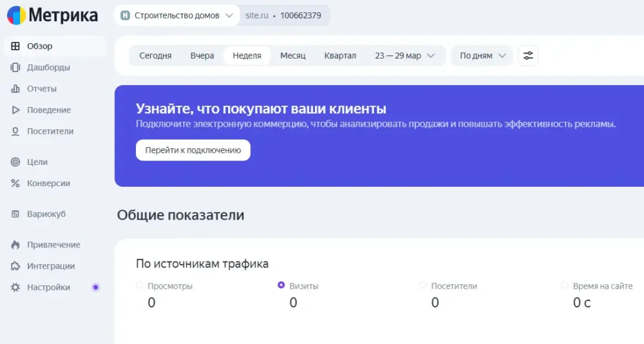
Task: Expand the Строительство домов counter dropdown
Action: pyautogui.click(x=177, y=15)
